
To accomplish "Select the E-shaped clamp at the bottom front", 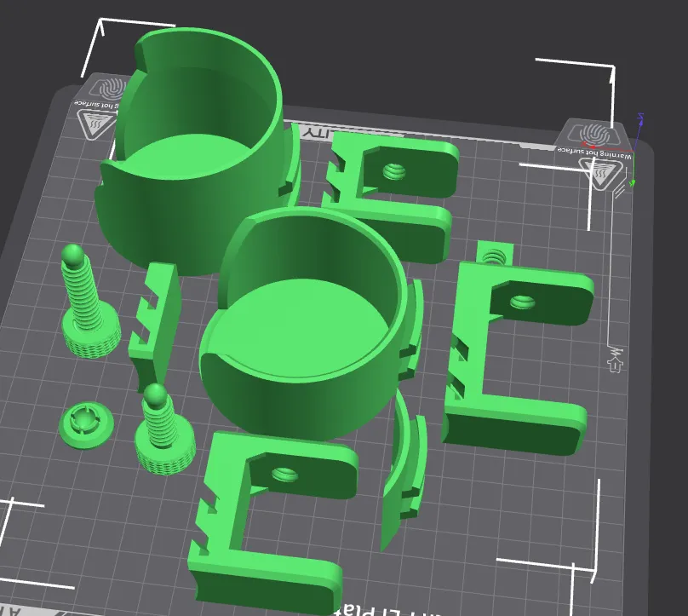I will pyautogui.click(x=272, y=528).
